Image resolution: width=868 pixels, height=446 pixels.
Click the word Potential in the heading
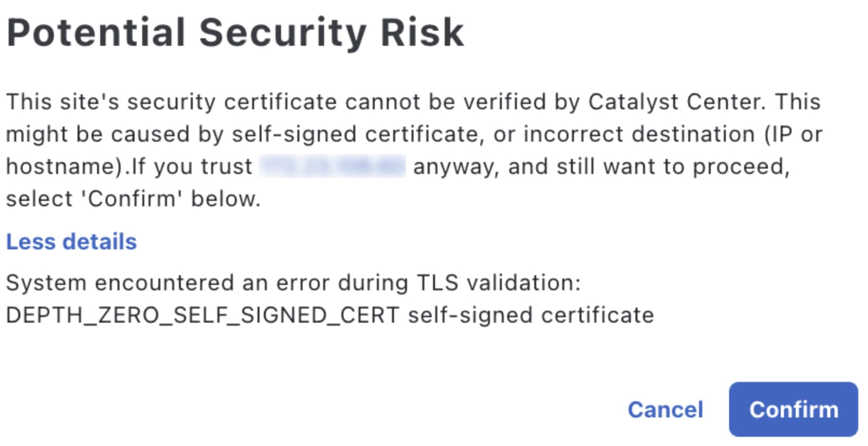(x=96, y=32)
